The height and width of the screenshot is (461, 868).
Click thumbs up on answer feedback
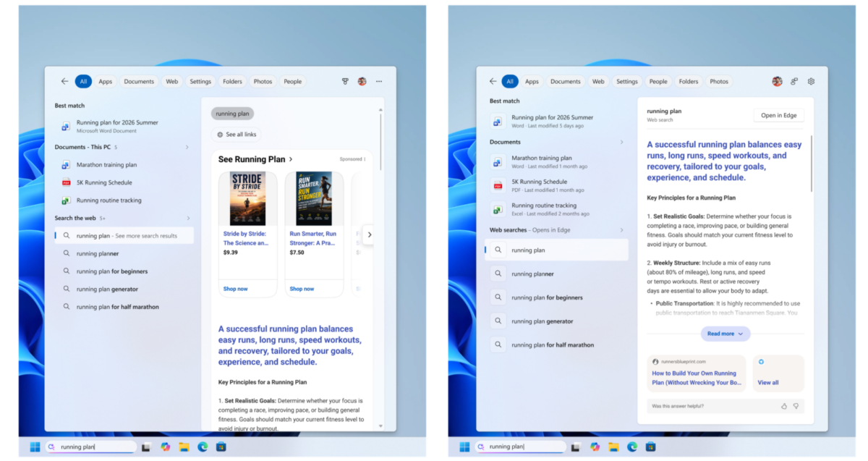point(784,406)
